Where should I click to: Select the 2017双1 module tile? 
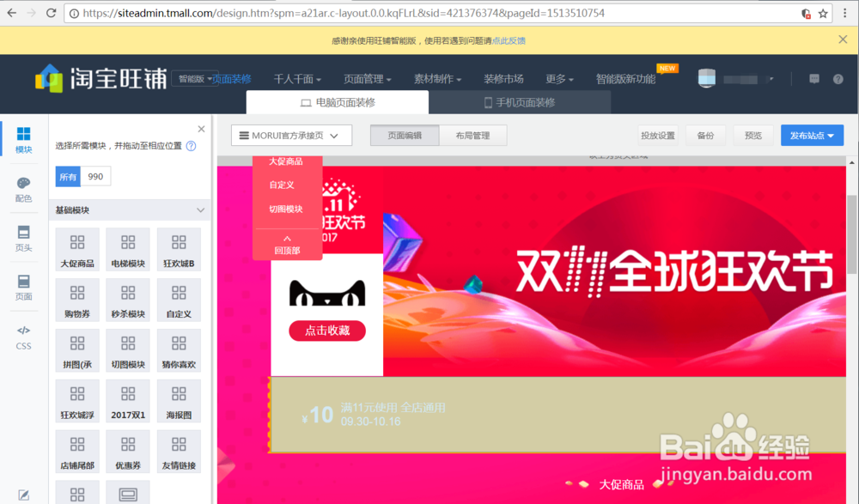click(x=128, y=400)
